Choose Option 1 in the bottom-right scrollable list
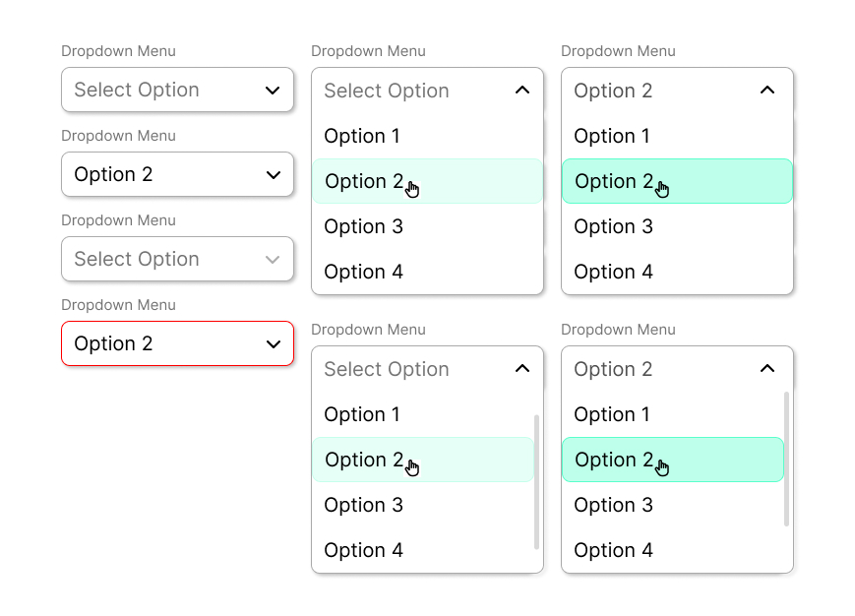The image size is (855, 616). [673, 414]
